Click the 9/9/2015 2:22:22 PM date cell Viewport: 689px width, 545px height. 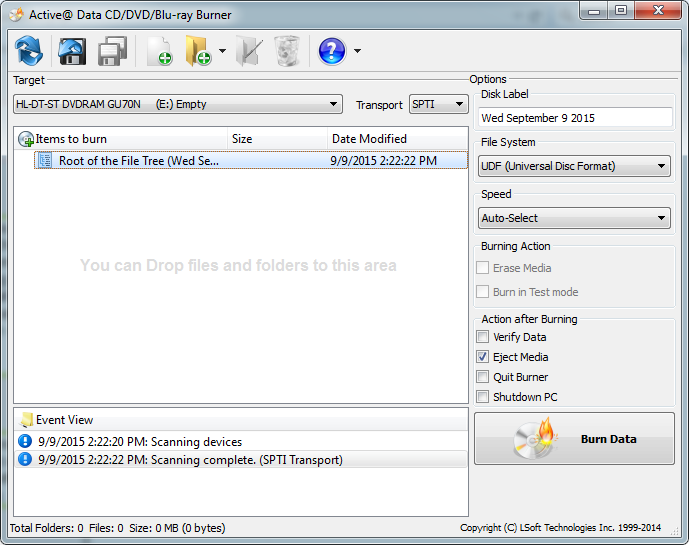(x=384, y=160)
